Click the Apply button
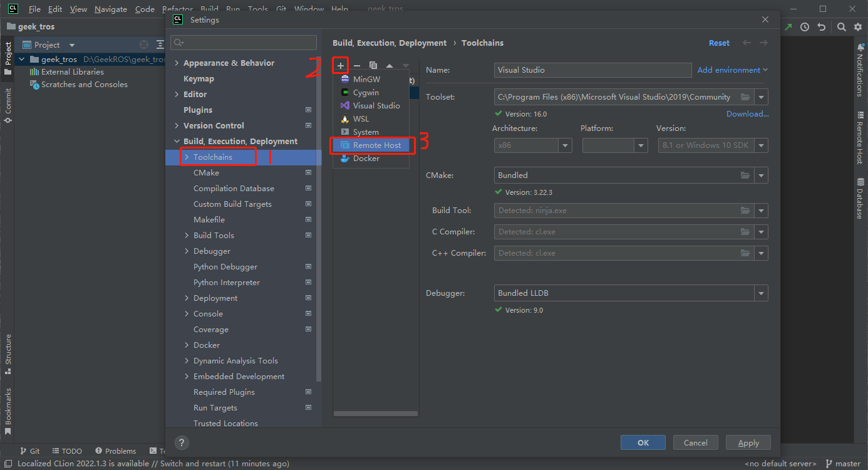 click(x=748, y=442)
